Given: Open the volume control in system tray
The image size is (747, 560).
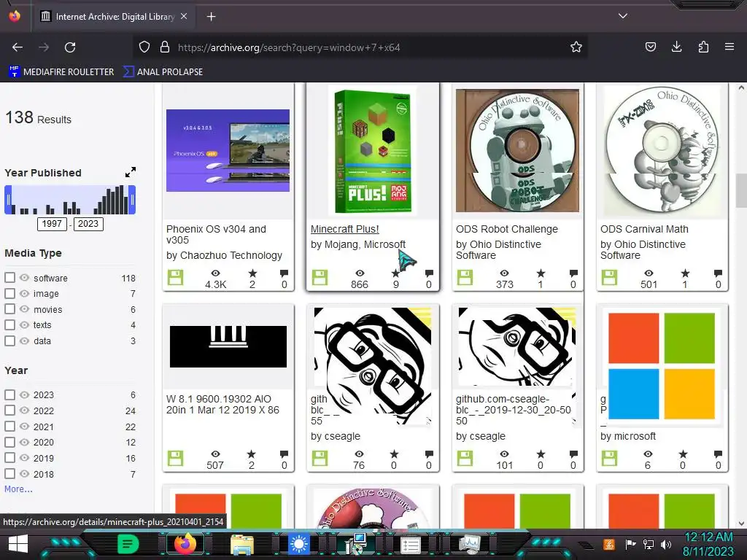Looking at the screenshot, I should (666, 544).
